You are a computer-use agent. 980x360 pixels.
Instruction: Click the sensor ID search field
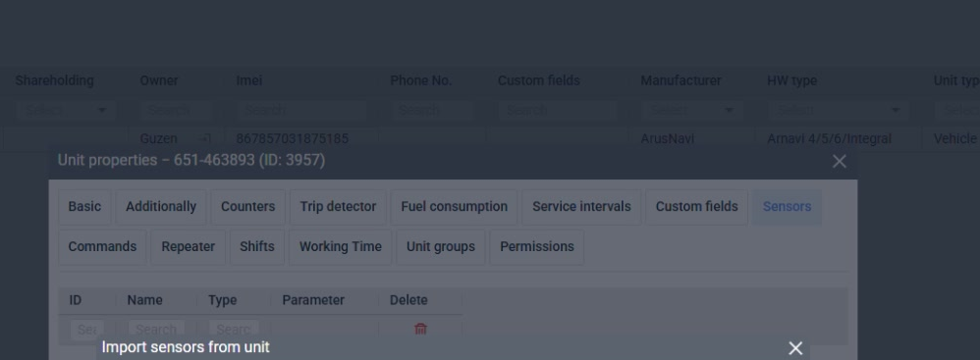86,330
